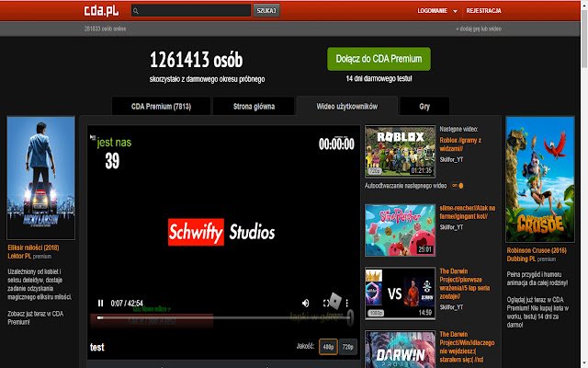
Task: Switch to the Strona główna tab
Action: pos(254,107)
